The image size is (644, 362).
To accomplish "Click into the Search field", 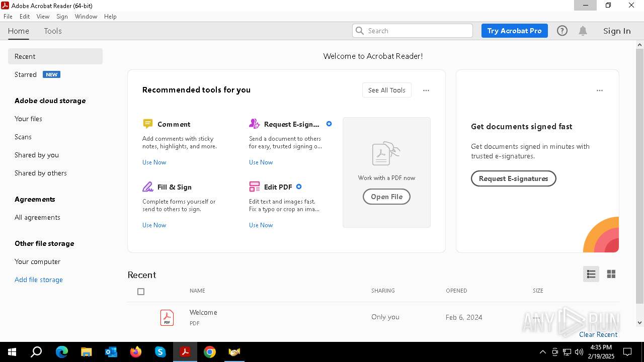I will [x=418, y=31].
